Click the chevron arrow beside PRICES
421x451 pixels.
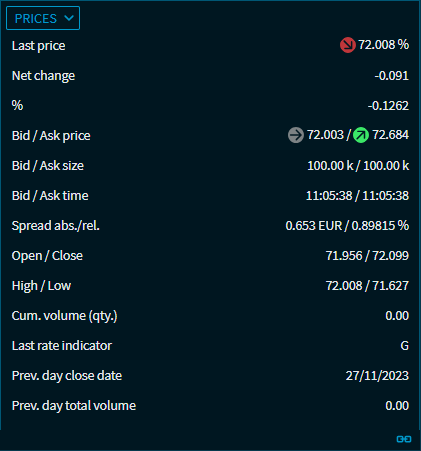[x=69, y=18]
